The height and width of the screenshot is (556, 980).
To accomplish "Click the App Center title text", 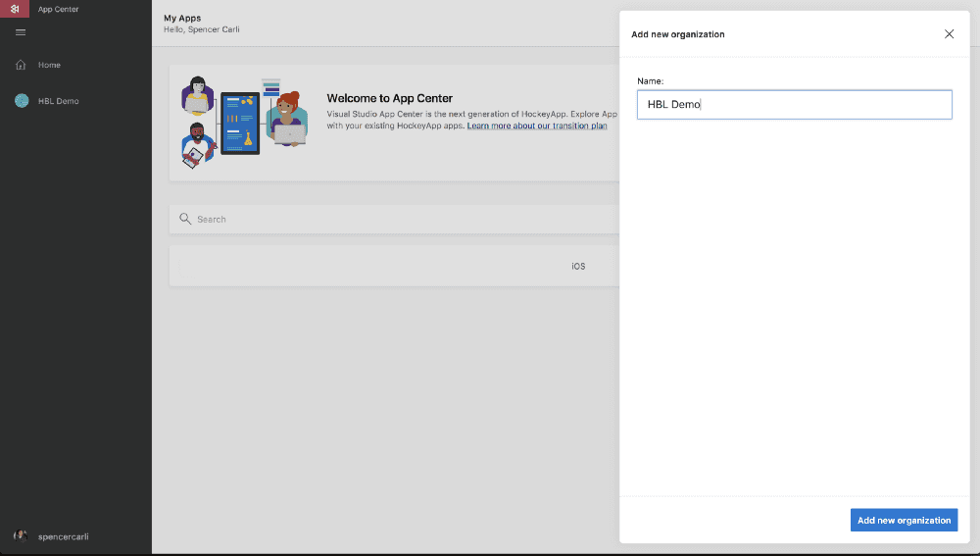I will tap(58, 10).
